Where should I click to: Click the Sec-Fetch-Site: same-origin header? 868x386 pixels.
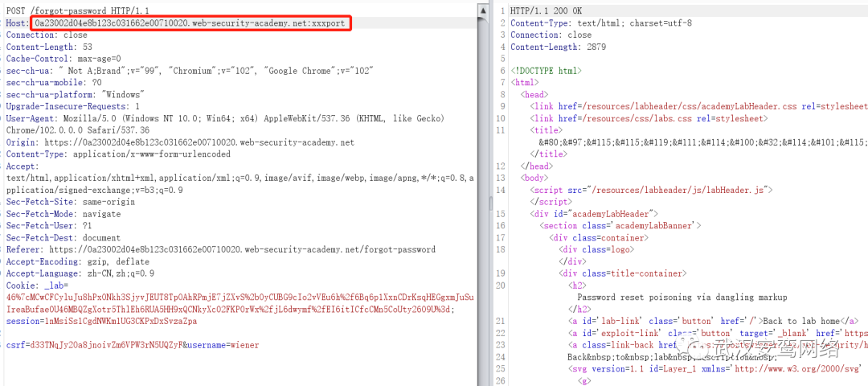click(x=70, y=202)
